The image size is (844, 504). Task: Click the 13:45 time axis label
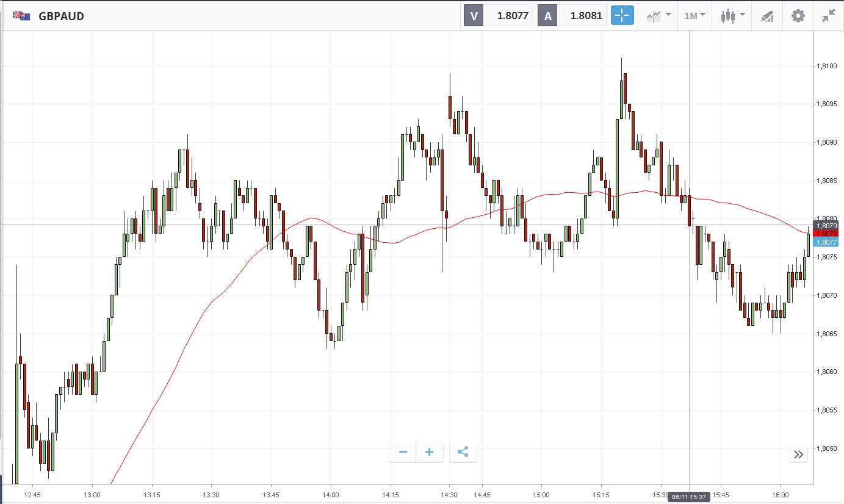(271, 495)
